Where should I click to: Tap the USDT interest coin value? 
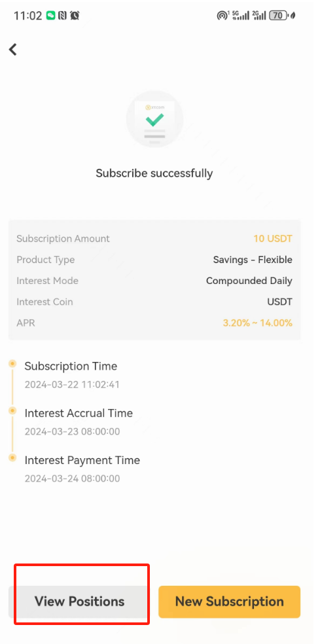pyautogui.click(x=279, y=302)
